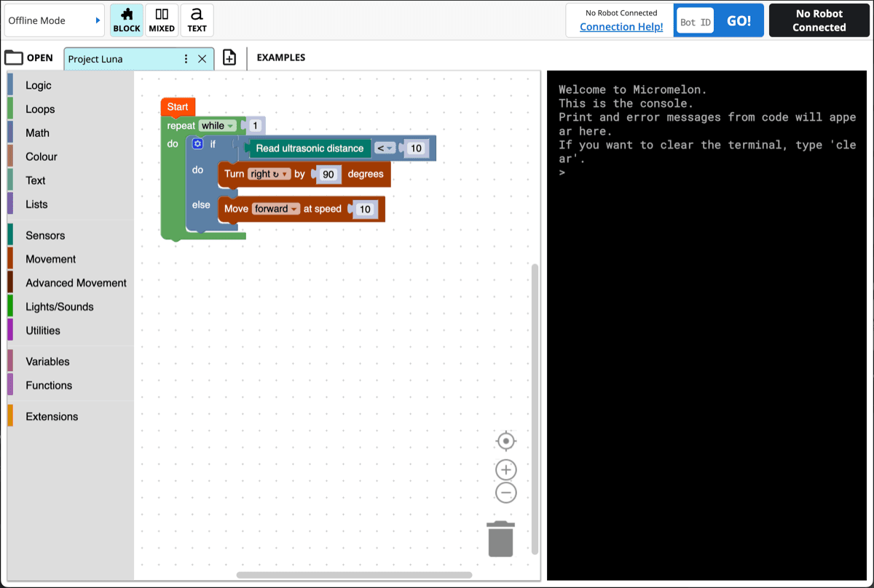Open the while dropdown on the repeat block
The image size is (874, 588).
coord(217,125)
